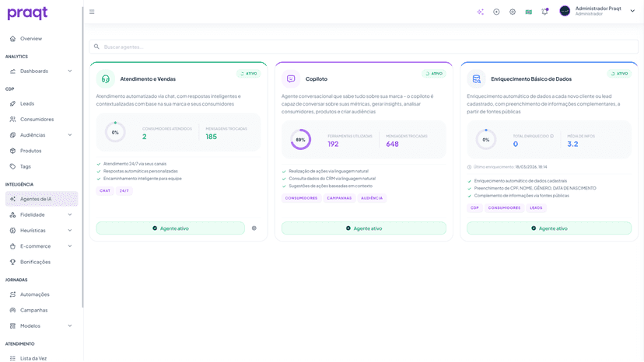Screen dimensions: 644x362
Task: Toggle Agente ativo on Copiloto card
Action: pyautogui.click(x=364, y=228)
